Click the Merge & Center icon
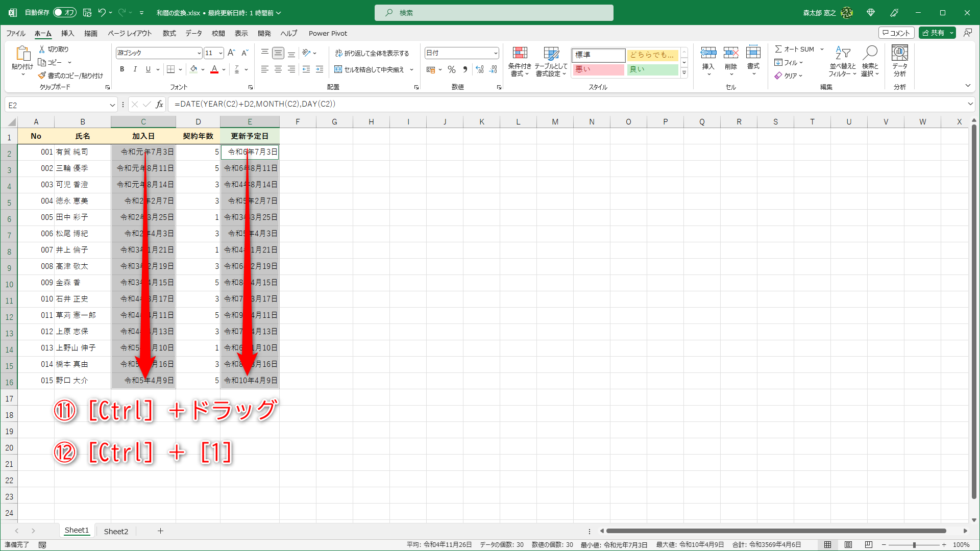This screenshot has height=551, width=980. coord(338,69)
